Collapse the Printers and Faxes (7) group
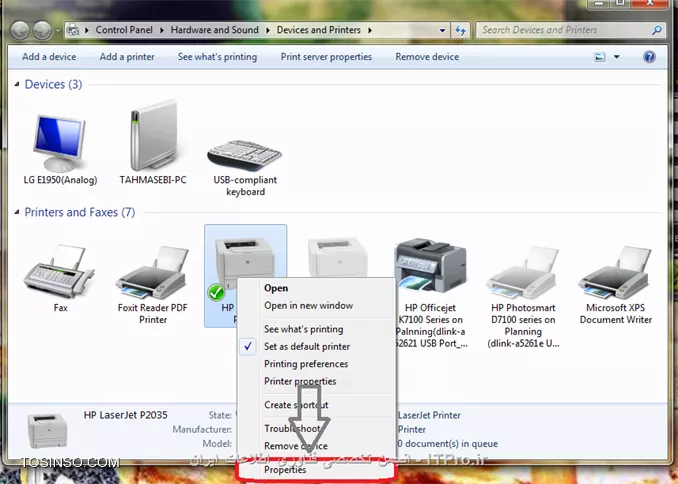Screen dimensions: 678x484 17,212
